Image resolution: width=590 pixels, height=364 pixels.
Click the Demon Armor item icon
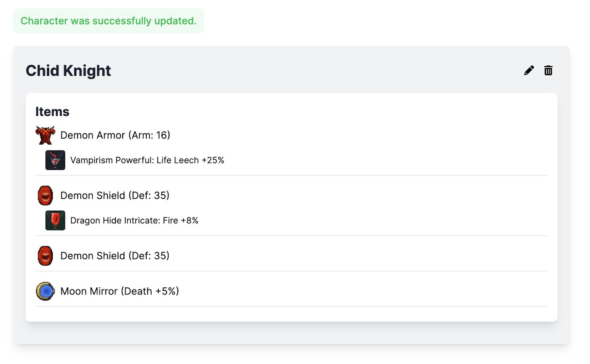click(x=45, y=135)
